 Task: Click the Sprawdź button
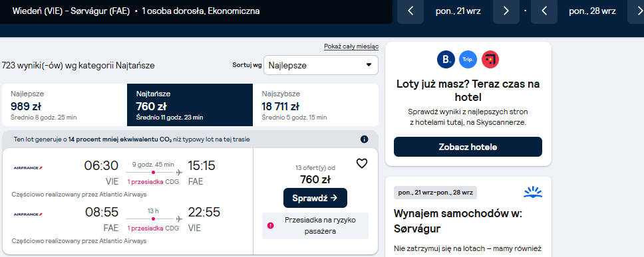(315, 198)
